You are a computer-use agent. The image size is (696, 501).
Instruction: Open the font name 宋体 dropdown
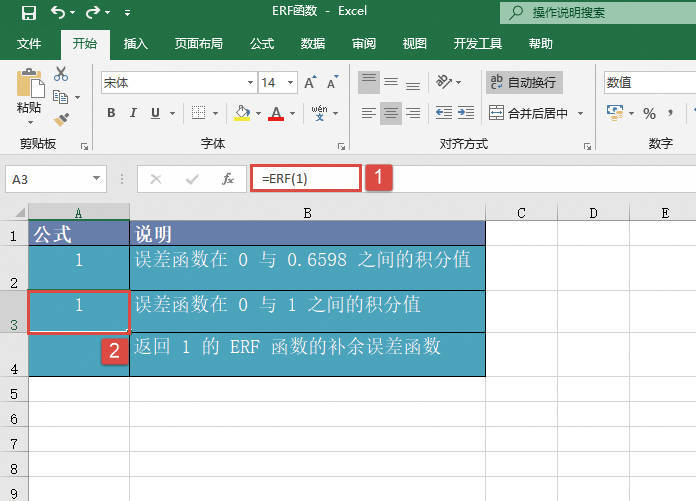pos(250,82)
